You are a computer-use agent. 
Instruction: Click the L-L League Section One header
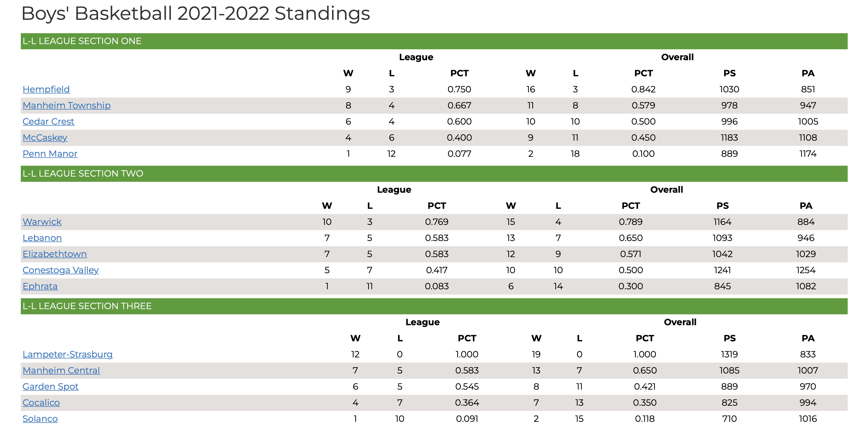pyautogui.click(x=82, y=41)
